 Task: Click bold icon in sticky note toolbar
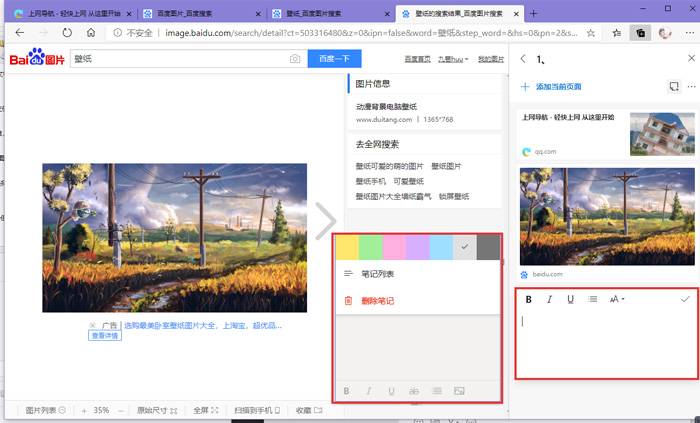tap(346, 391)
